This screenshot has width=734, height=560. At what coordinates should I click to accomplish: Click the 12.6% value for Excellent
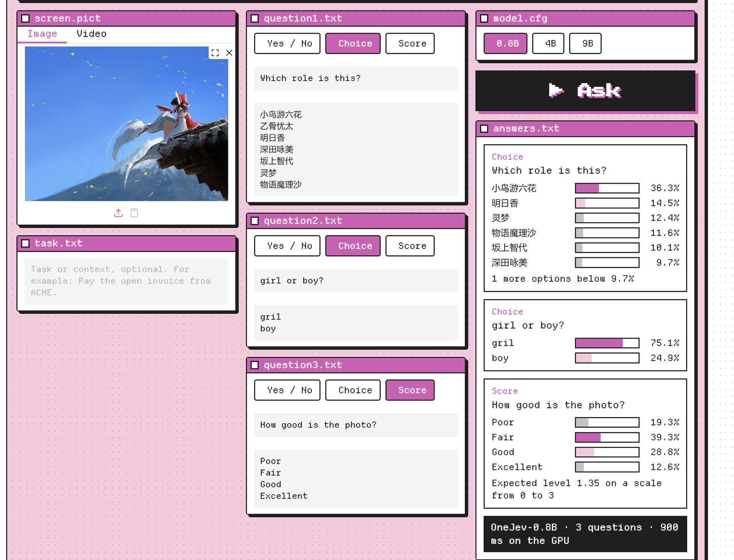tap(665, 467)
